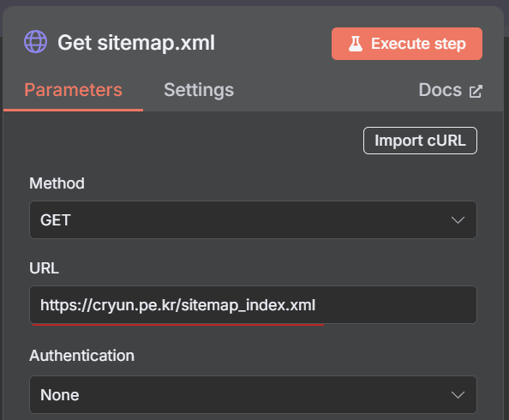Click the Authentication dropdown chevron arrow
Screen dimensions: 509x420
(458, 395)
